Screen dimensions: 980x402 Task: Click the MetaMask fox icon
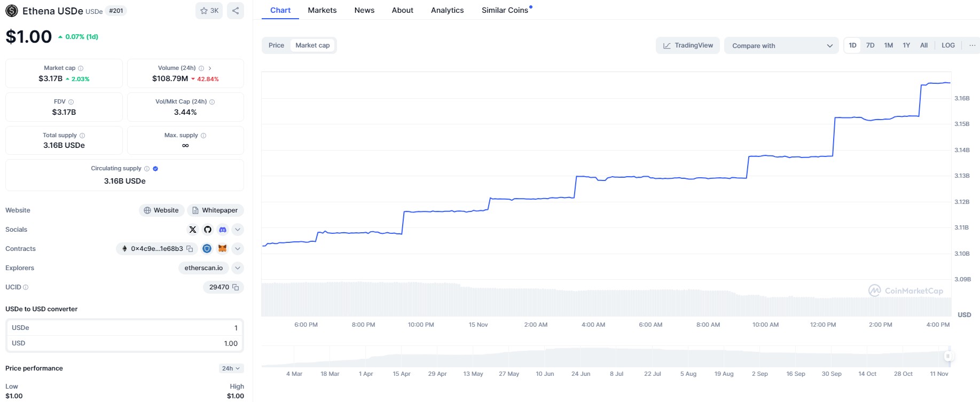223,249
